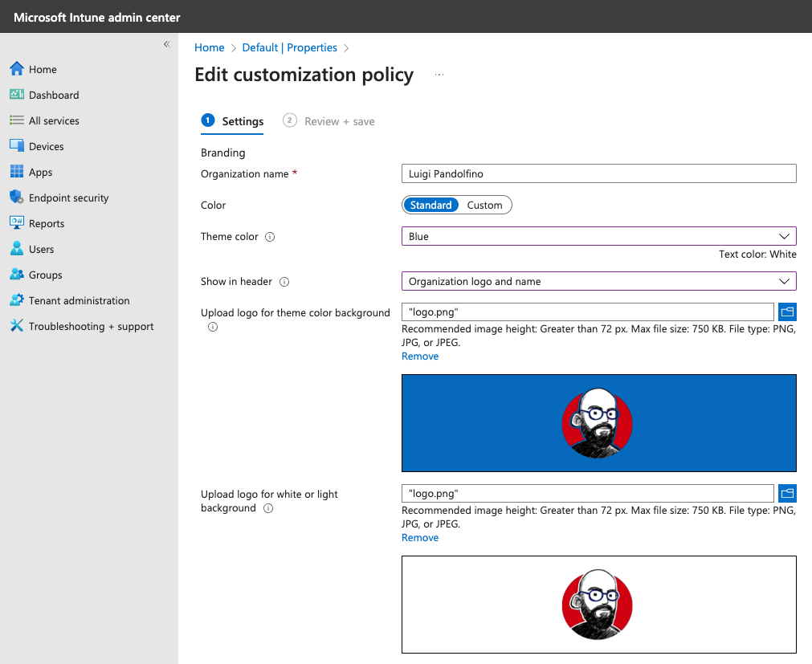Click the Devices icon in sidebar
The width and height of the screenshot is (812, 664).
16,146
